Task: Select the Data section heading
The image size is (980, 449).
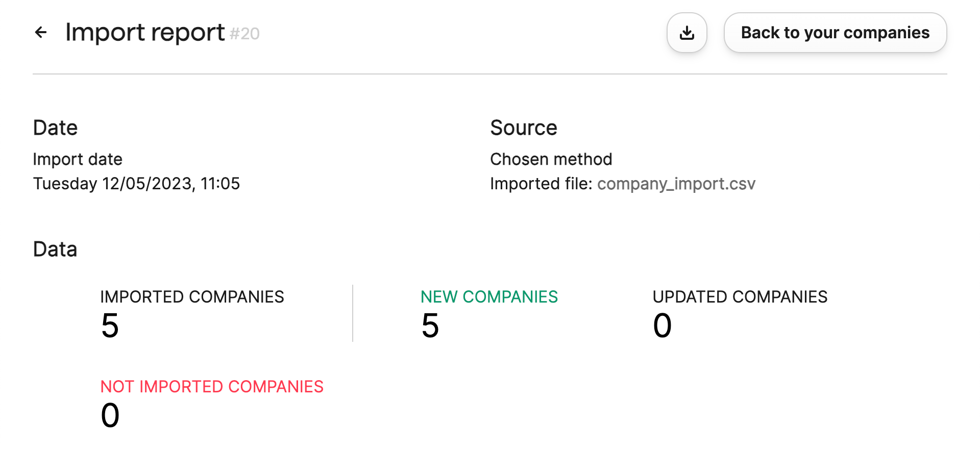Action: click(55, 249)
